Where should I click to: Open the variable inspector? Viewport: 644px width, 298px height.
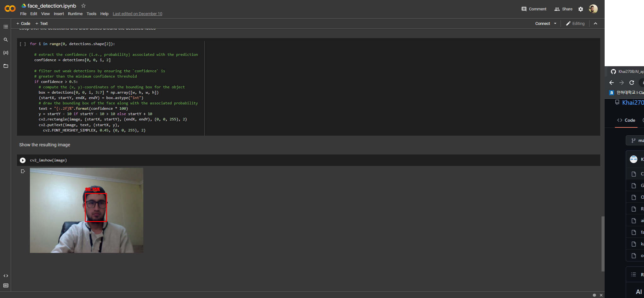tap(6, 53)
